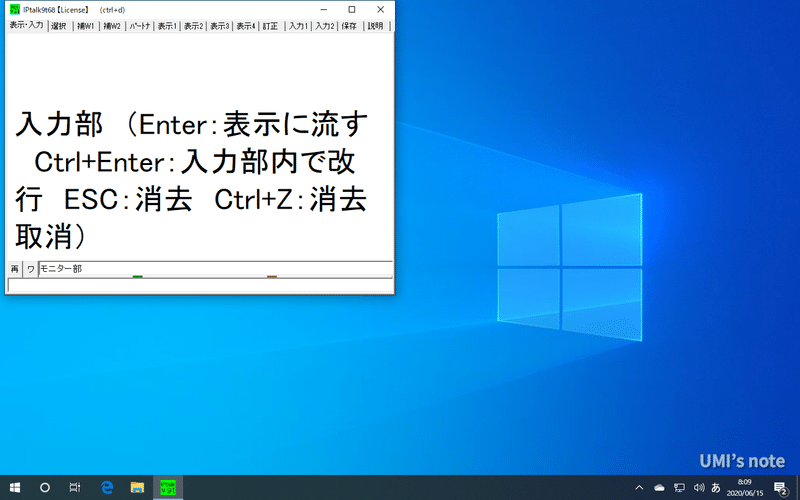This screenshot has height=500, width=800.
Task: Open the taskbar clock showing 8:09
Action: pos(744,488)
